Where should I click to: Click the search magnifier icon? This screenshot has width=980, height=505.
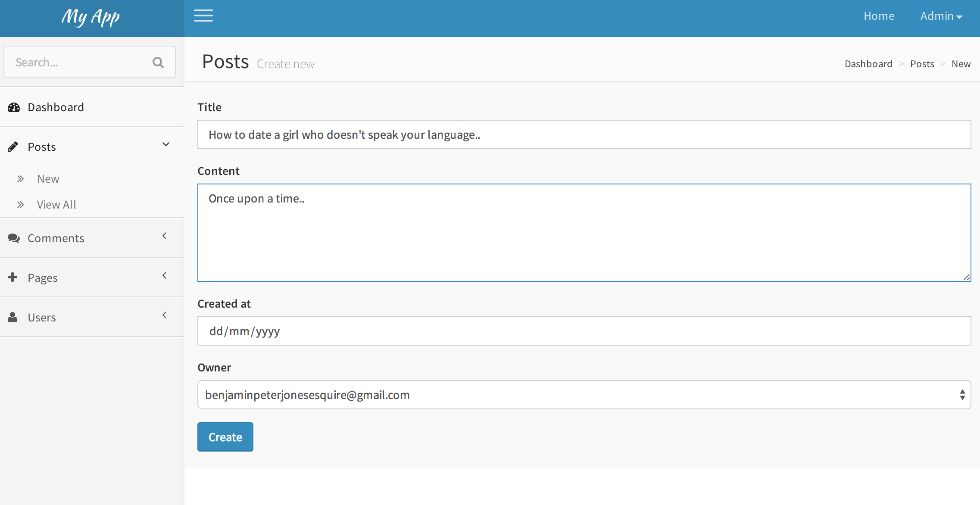coord(158,62)
